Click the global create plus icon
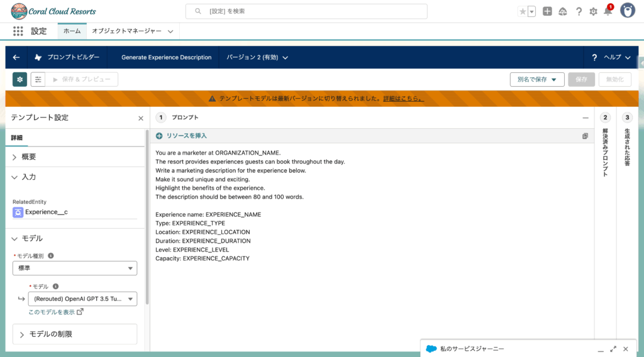This screenshot has height=357, width=644. (547, 11)
